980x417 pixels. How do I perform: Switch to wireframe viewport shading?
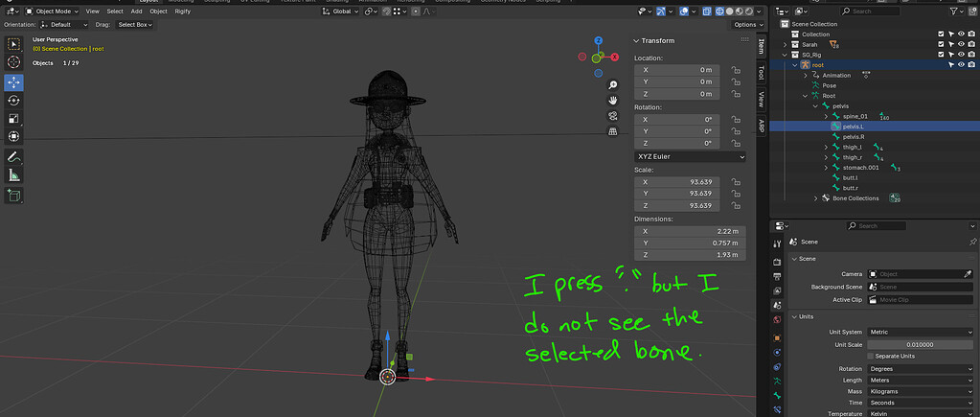(x=720, y=12)
